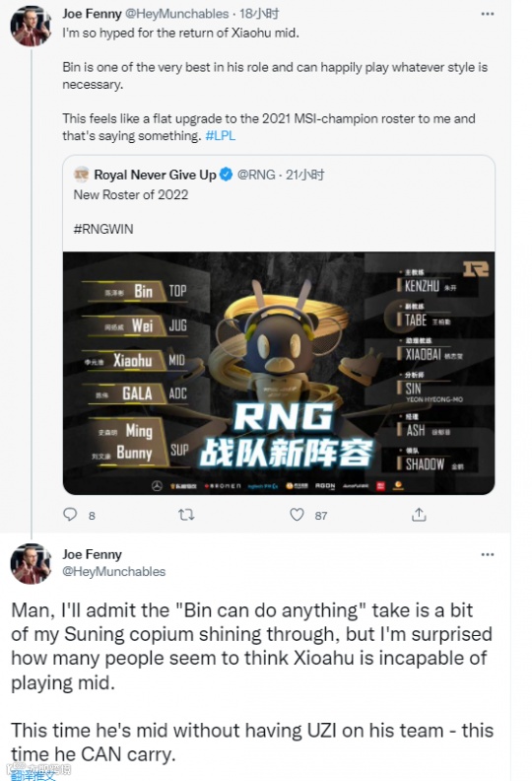Viewport: 532px width, 781px height.
Task: Open Joe Fenny's avatar on the second tweet
Action: click(31, 563)
